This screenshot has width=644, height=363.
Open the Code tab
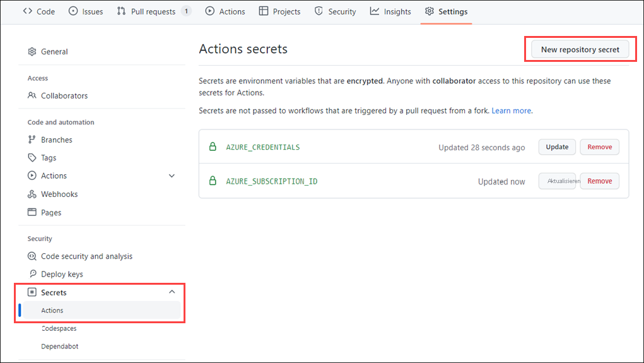39,11
